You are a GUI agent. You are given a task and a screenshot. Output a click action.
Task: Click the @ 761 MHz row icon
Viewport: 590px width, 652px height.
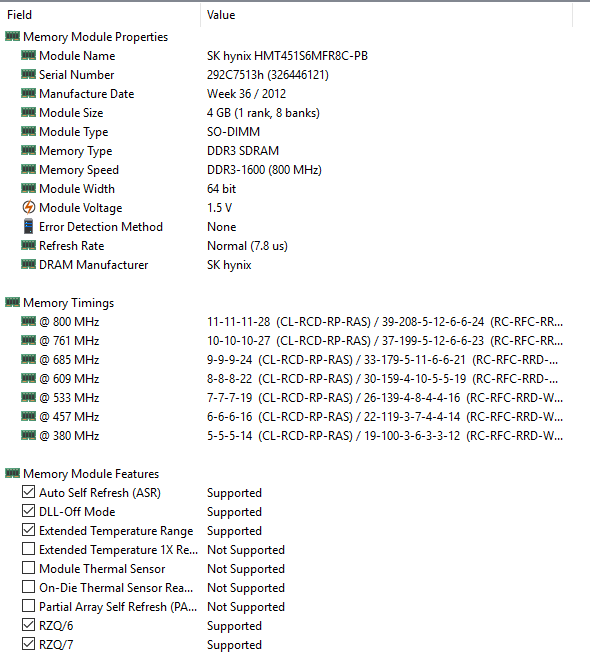click(28, 341)
